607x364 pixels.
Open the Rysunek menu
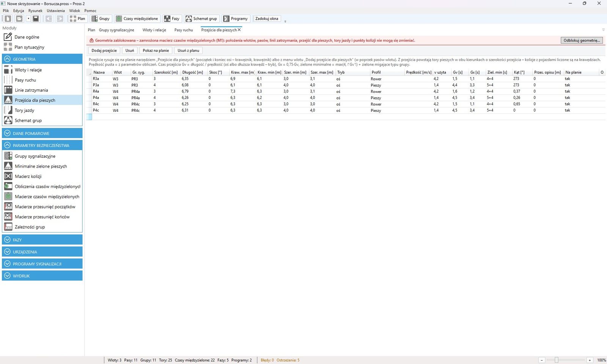tap(35, 11)
